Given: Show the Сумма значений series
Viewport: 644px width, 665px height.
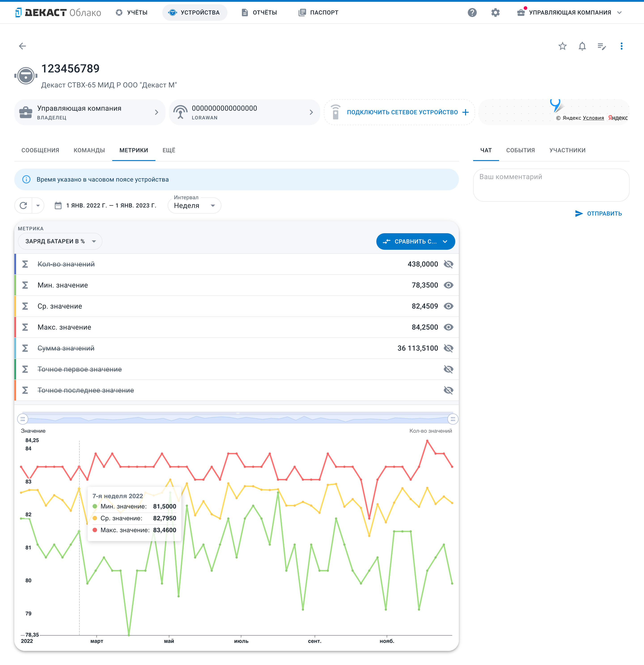Looking at the screenshot, I should pyautogui.click(x=449, y=348).
